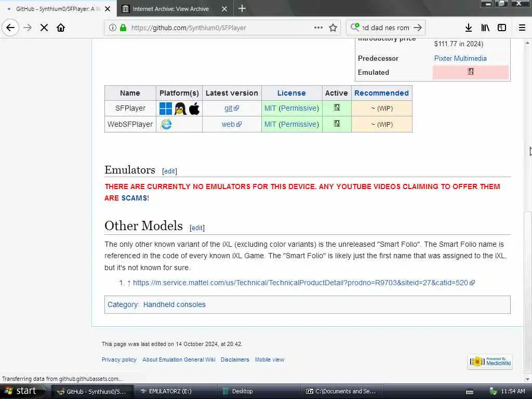
Task: Click the Recommended column header link
Action: (x=381, y=93)
